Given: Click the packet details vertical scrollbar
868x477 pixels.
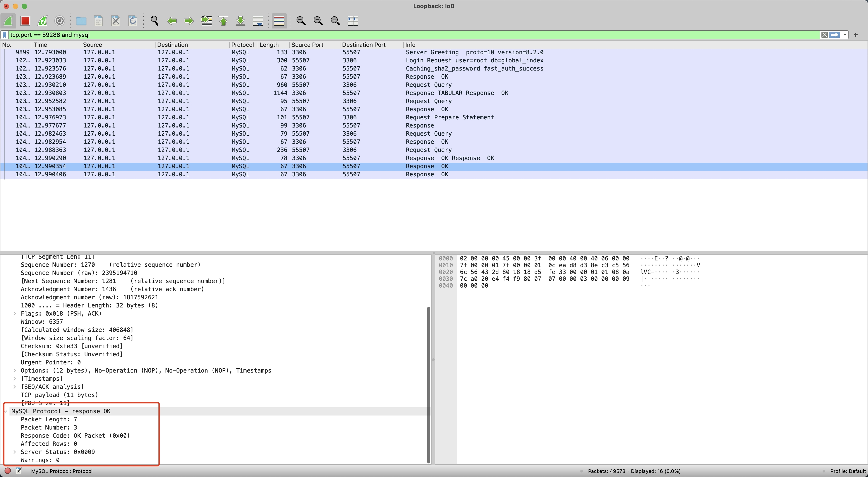Looking at the screenshot, I should pyautogui.click(x=429, y=384).
